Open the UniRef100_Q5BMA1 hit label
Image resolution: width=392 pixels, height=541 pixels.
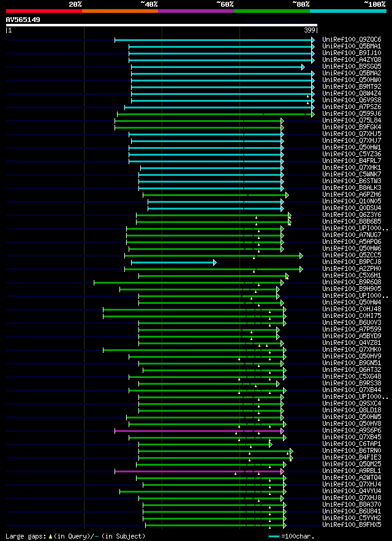point(352,46)
